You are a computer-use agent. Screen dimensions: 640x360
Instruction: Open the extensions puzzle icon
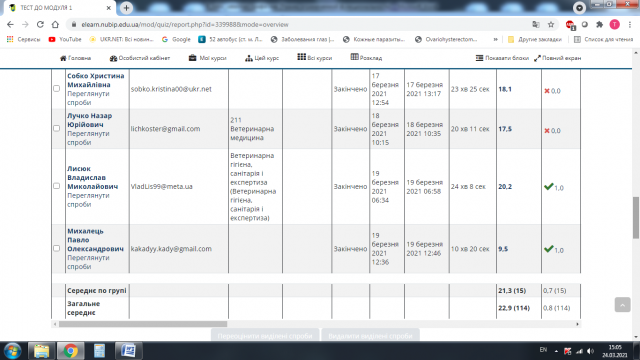599,24
